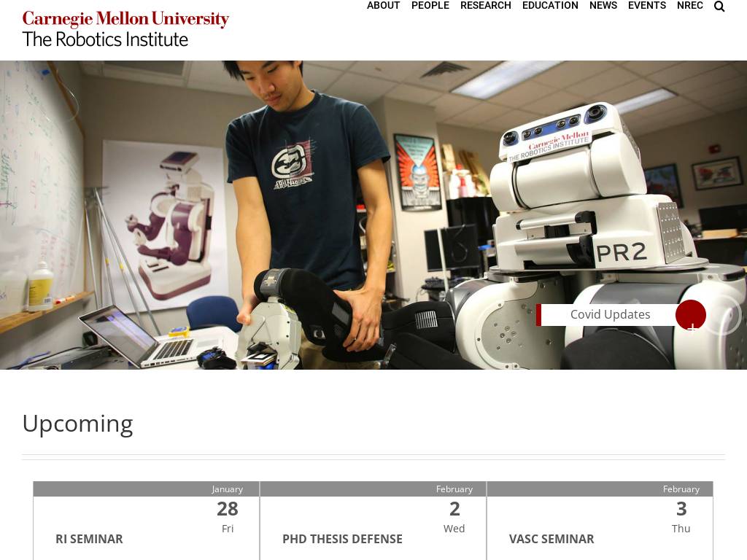The image size is (747, 560).
Task: Open the PHD THESIS DEFENSE event
Action: [x=343, y=539]
